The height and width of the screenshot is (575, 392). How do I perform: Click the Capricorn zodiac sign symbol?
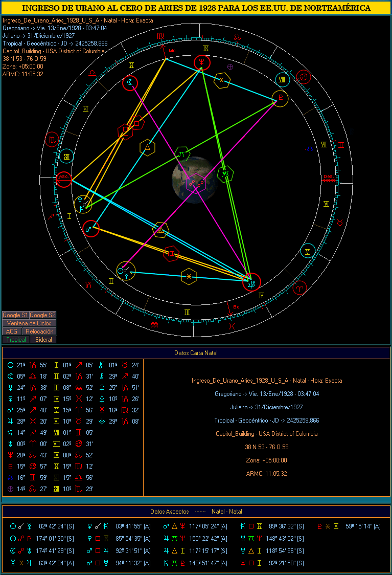point(88,284)
